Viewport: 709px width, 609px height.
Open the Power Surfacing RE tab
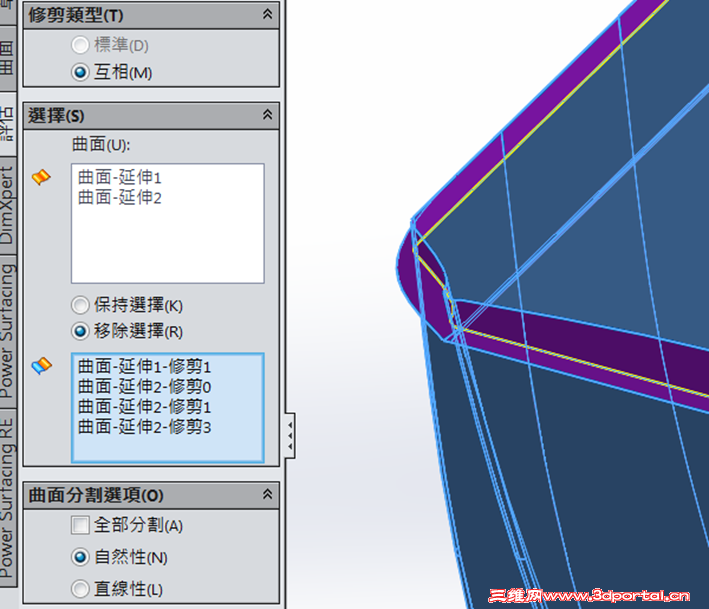tap(8, 497)
